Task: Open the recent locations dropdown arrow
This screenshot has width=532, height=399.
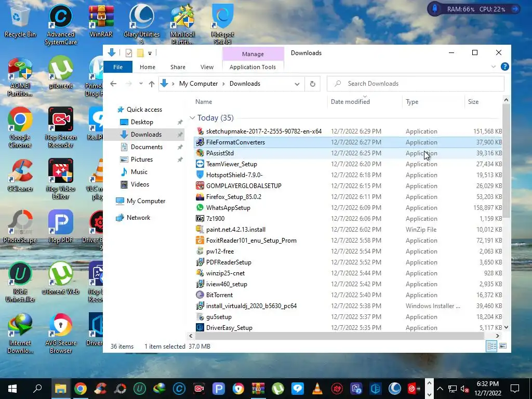Action: (x=141, y=84)
